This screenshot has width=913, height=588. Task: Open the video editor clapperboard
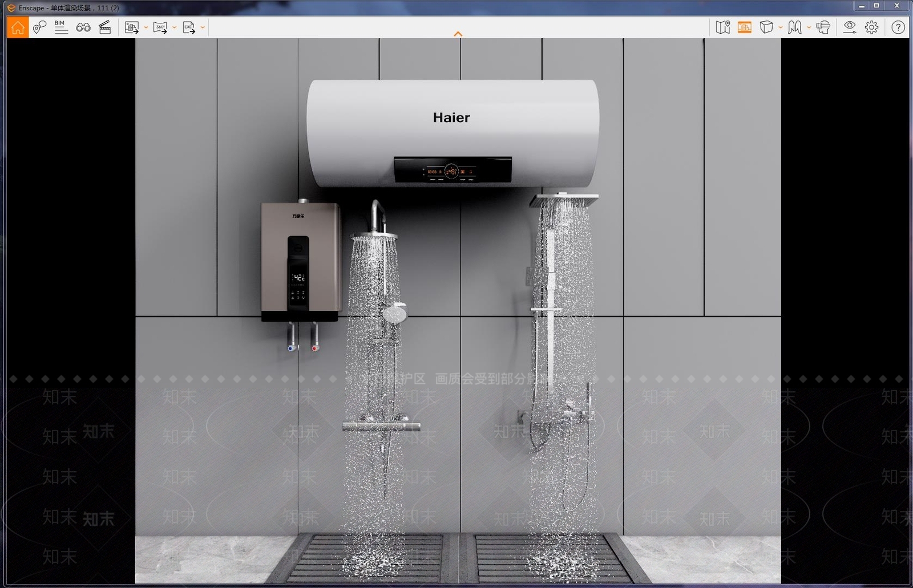click(105, 27)
